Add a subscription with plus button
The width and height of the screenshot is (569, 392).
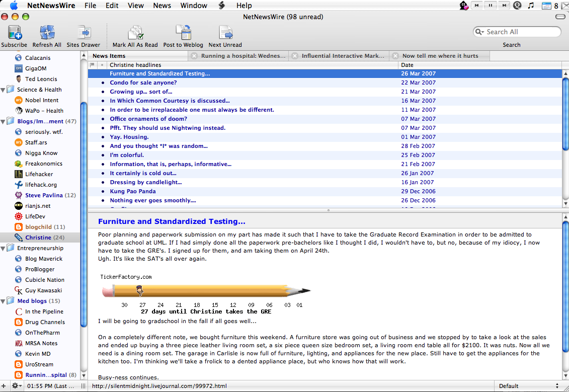pyautogui.click(x=4, y=386)
